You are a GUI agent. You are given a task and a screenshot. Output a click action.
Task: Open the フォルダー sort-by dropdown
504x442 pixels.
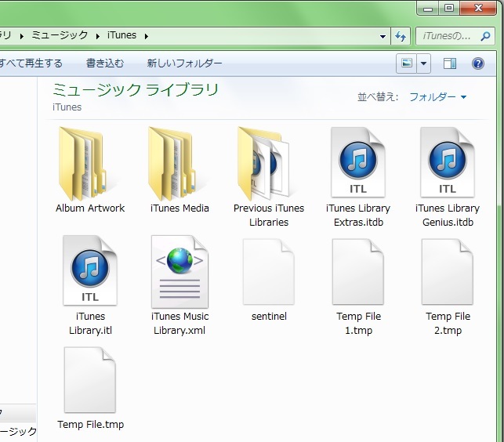click(x=437, y=97)
